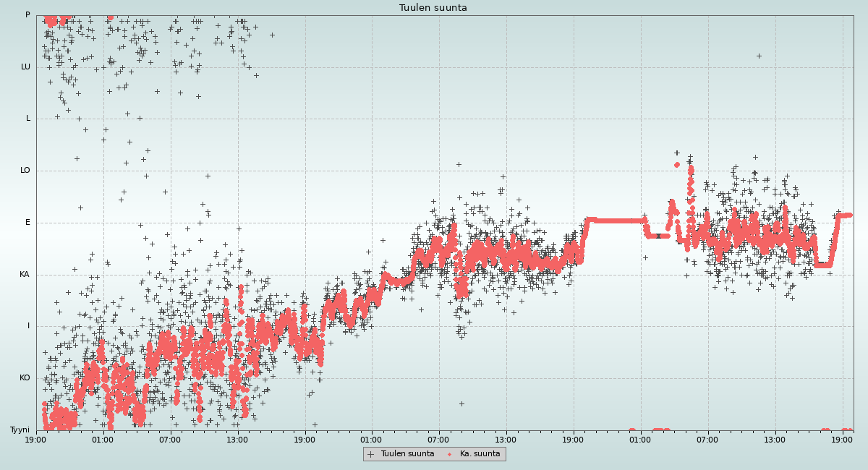The image size is (868, 470).
Task: Select the 'Ka. suunta' legend label
Action: coord(480,454)
